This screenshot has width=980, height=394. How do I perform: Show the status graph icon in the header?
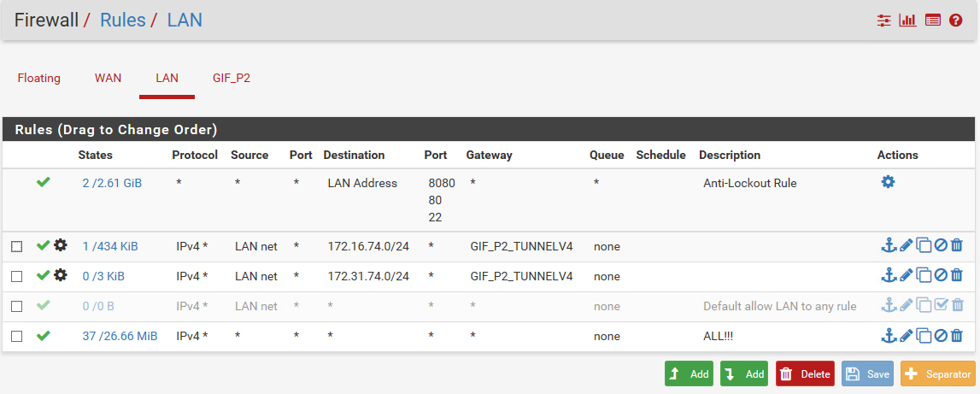tap(907, 20)
